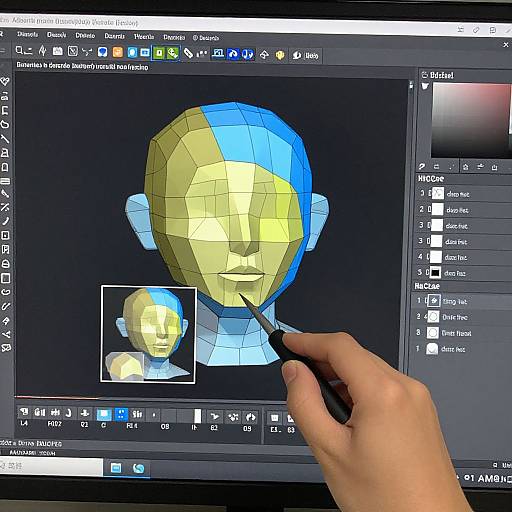Click the light-blue circle icon in top toolbar
512x512 pixels.
(x=132, y=52)
